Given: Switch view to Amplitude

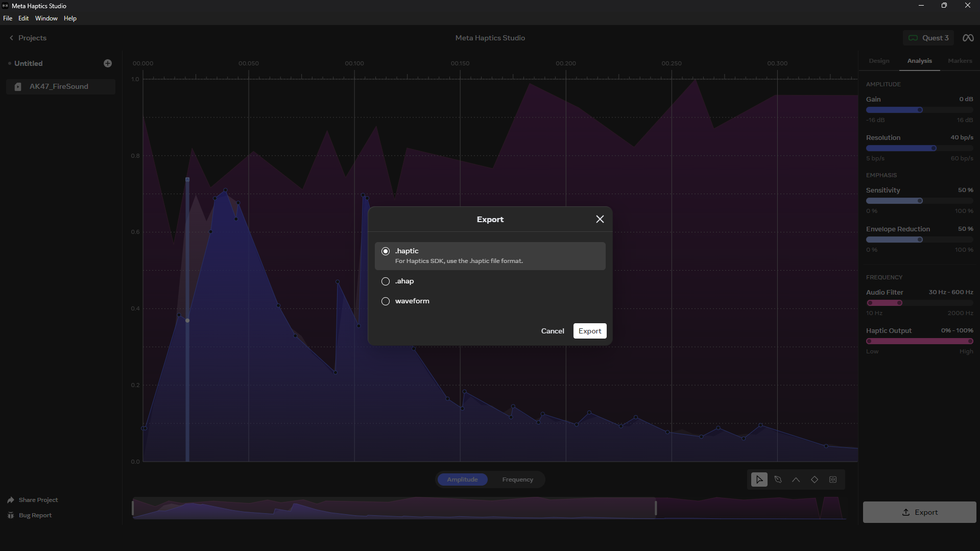Looking at the screenshot, I should click(x=462, y=480).
